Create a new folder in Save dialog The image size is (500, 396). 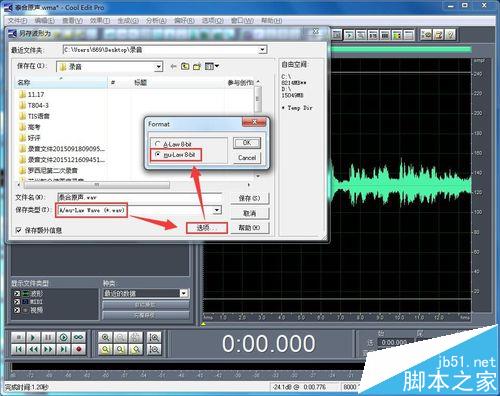click(197, 66)
